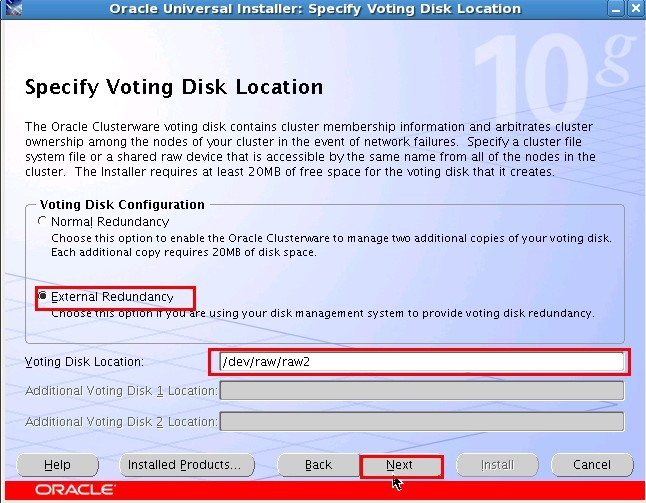Click 'Additional Voting Disk 1 Location:' label
Viewport: 646px width, 503px height.
point(121,391)
